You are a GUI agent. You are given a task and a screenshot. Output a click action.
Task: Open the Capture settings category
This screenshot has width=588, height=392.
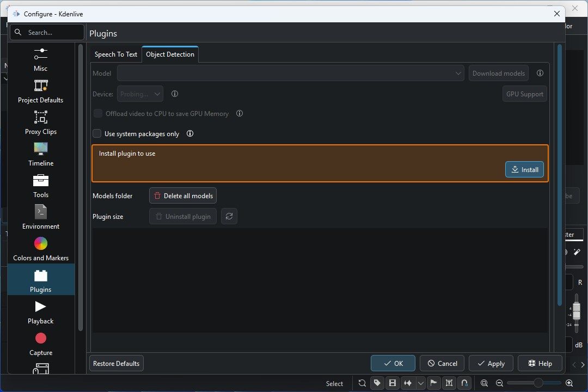[40, 344]
